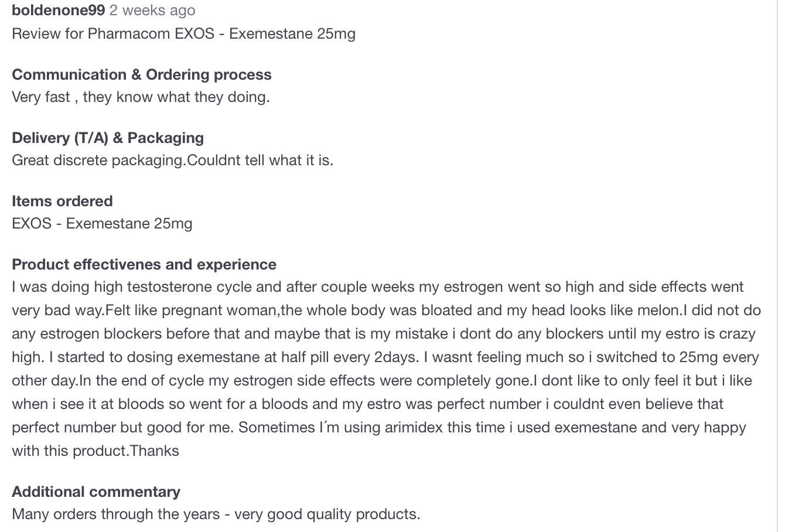This screenshot has width=785, height=532.
Task: Click the "Great discrete packaging" sentence
Action: (x=172, y=160)
